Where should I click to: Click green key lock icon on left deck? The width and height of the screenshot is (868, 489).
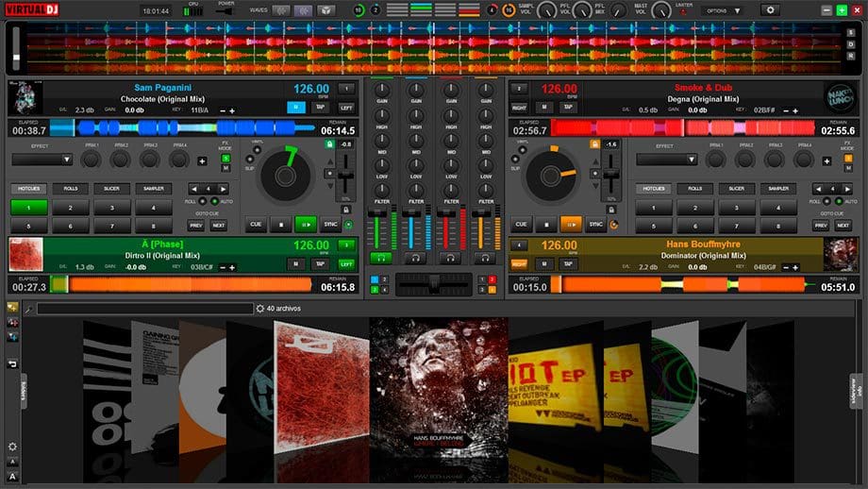click(x=329, y=144)
